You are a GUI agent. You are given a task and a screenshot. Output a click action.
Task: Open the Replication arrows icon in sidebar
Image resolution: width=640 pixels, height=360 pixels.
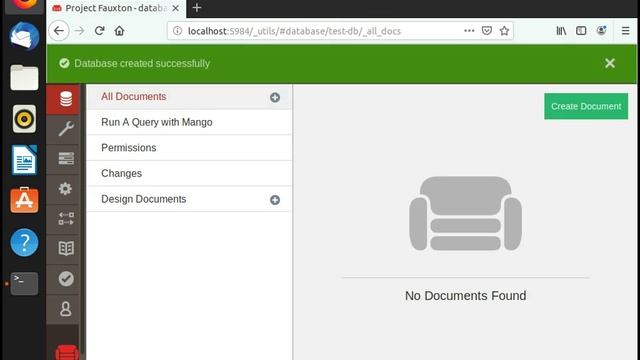[x=66, y=218]
